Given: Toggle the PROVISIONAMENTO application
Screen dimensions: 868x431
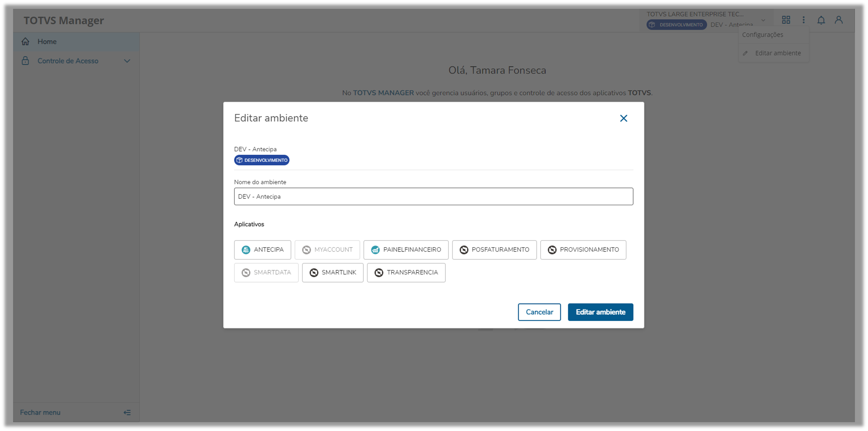Looking at the screenshot, I should [583, 250].
